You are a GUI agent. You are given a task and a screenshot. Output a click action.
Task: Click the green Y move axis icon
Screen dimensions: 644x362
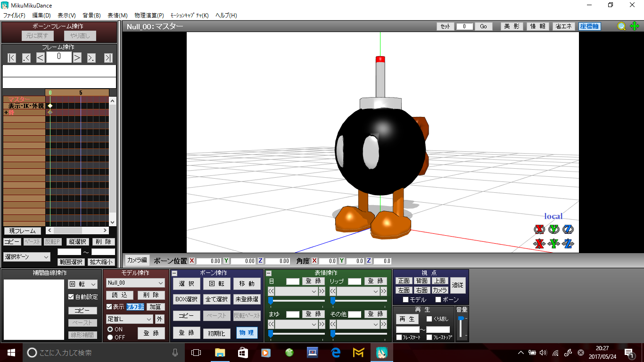pyautogui.click(x=554, y=244)
